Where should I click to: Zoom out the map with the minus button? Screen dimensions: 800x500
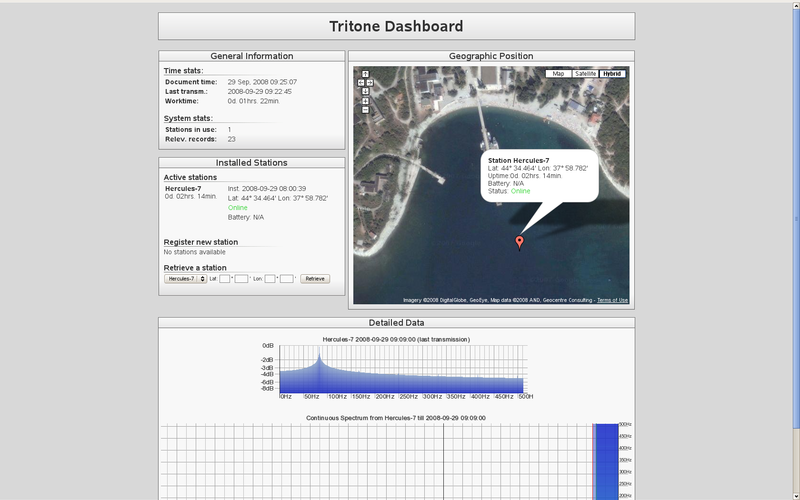click(365, 110)
